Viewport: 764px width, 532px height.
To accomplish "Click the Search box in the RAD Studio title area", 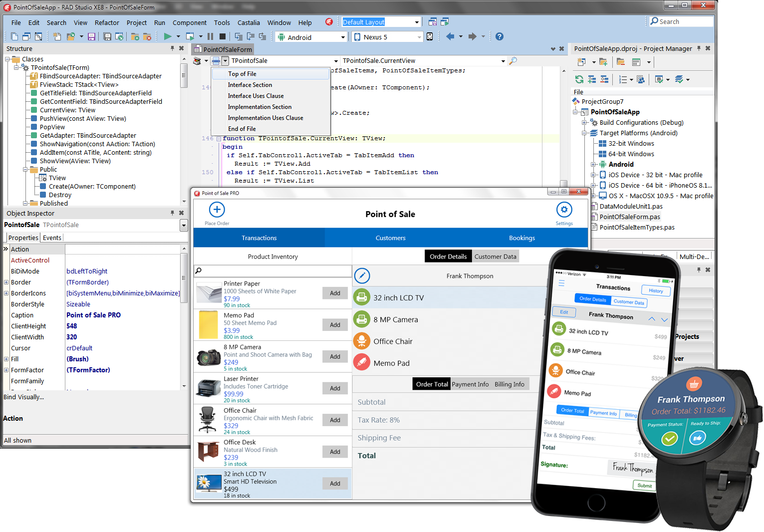I will [681, 21].
